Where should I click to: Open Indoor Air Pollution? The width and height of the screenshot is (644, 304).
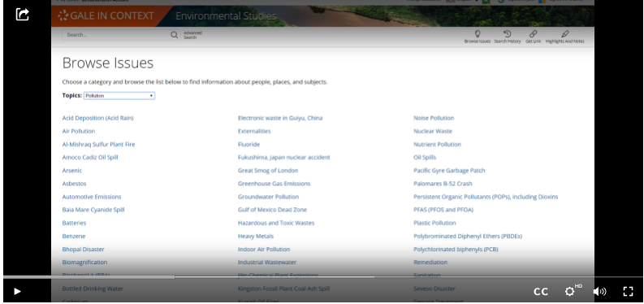click(264, 249)
